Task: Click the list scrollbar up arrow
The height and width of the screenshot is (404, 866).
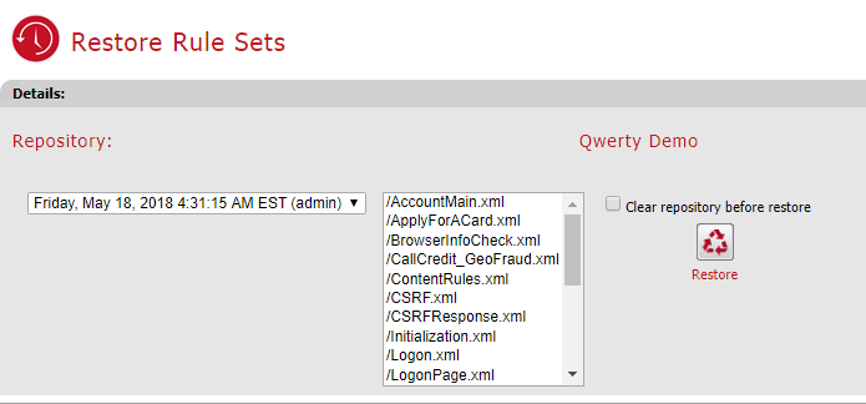Action: pyautogui.click(x=573, y=203)
